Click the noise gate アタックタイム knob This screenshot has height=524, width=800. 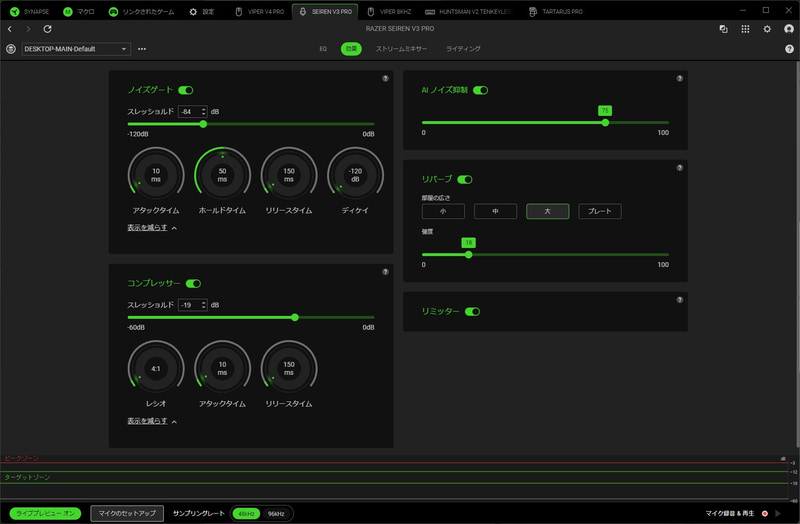156,175
